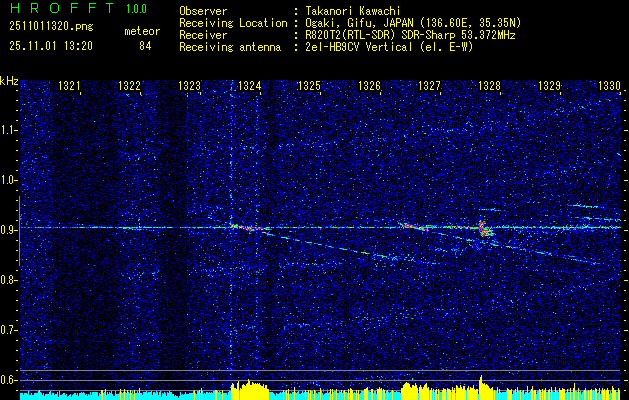Click the 1321 time marker
Screen dimensions: 629x400
[69, 85]
